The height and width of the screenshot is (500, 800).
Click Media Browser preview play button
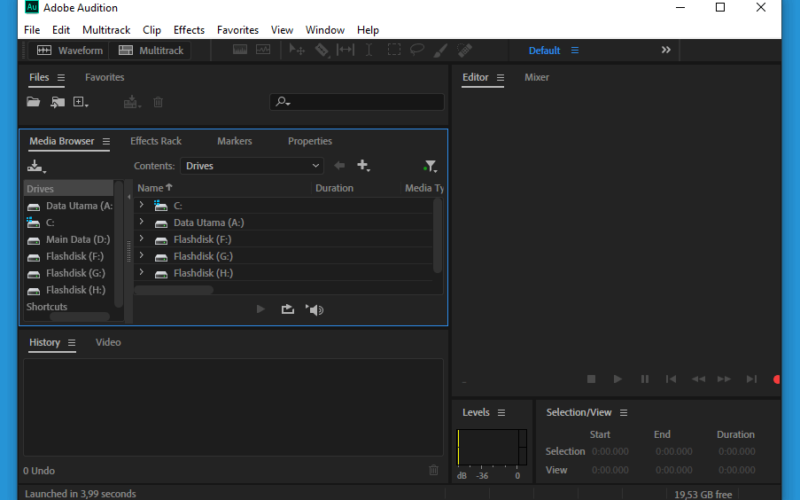tap(260, 309)
